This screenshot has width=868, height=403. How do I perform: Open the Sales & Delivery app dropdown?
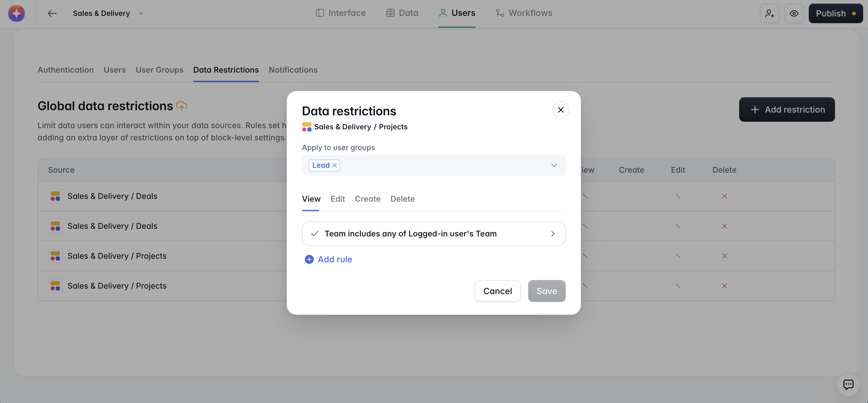coord(108,13)
